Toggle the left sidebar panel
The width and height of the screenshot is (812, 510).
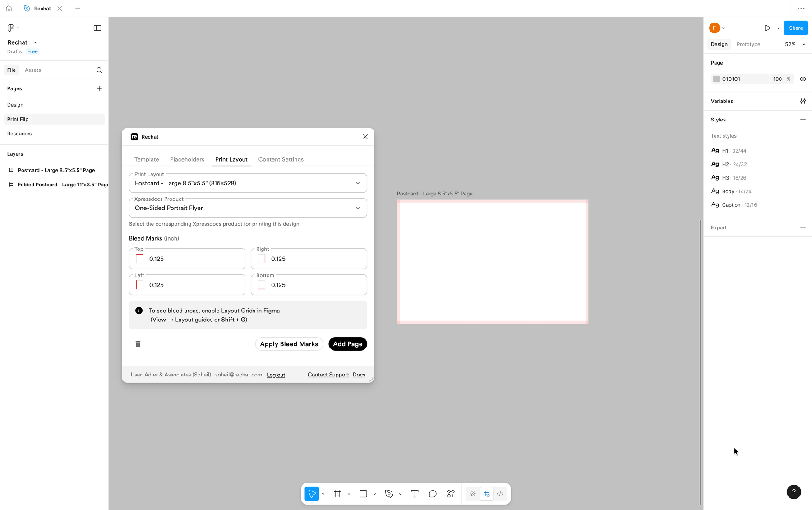click(x=97, y=28)
